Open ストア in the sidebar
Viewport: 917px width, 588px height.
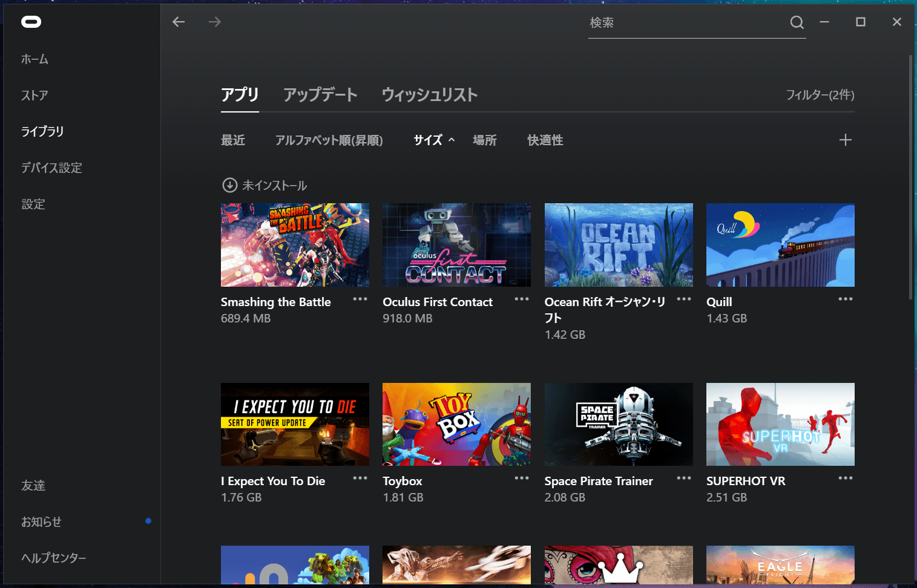point(35,96)
